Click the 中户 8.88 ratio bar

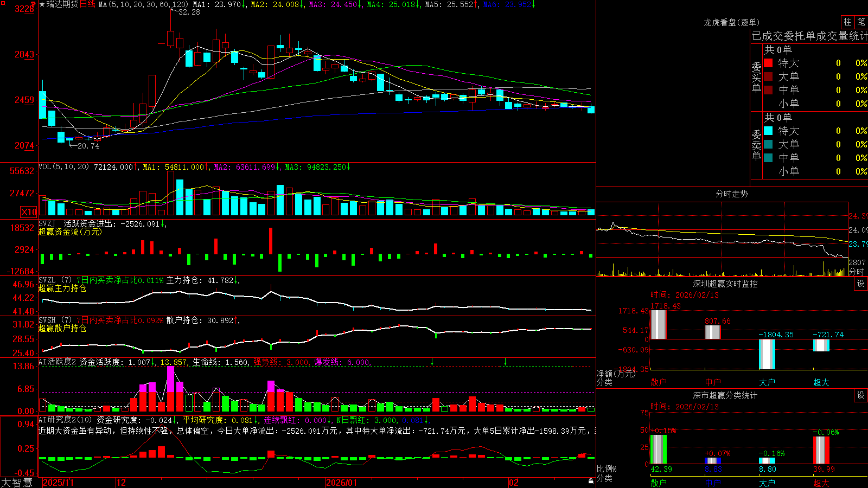713,461
